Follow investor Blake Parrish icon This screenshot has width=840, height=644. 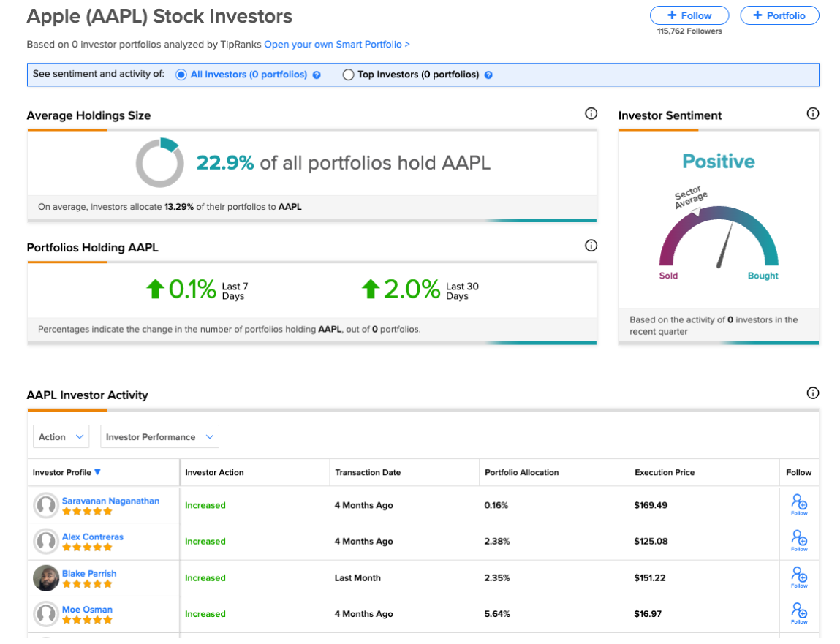pyautogui.click(x=799, y=577)
